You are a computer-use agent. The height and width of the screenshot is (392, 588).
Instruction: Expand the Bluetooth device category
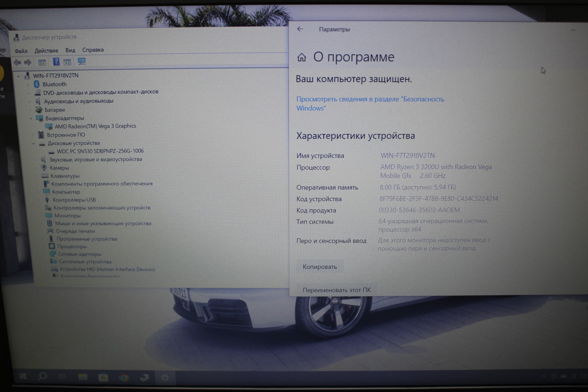28,85
